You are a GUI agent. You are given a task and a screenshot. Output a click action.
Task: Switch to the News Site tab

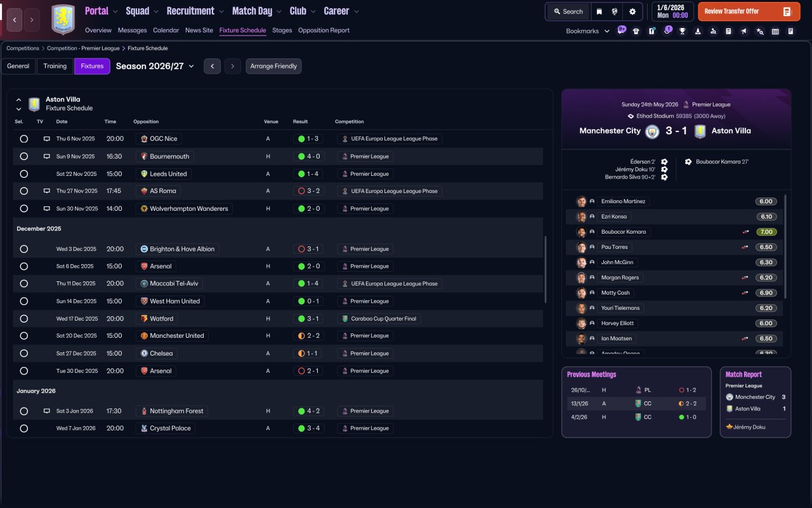coord(199,30)
